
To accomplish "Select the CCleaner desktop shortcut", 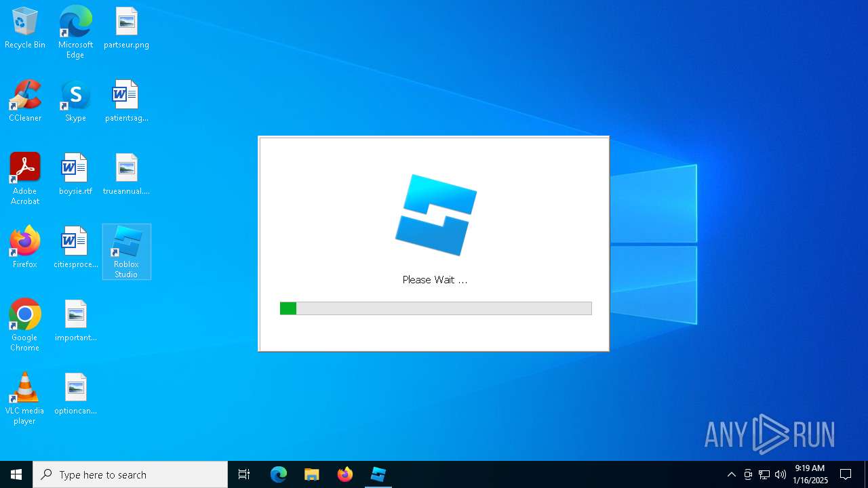I will point(25,102).
